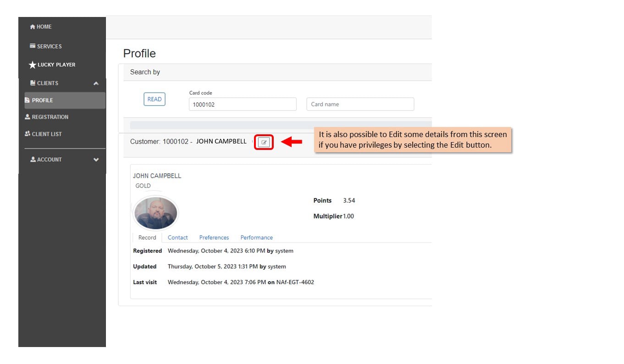Screen dimensions: 624x364
Task: Click the Points value 3.54
Action: pos(349,200)
